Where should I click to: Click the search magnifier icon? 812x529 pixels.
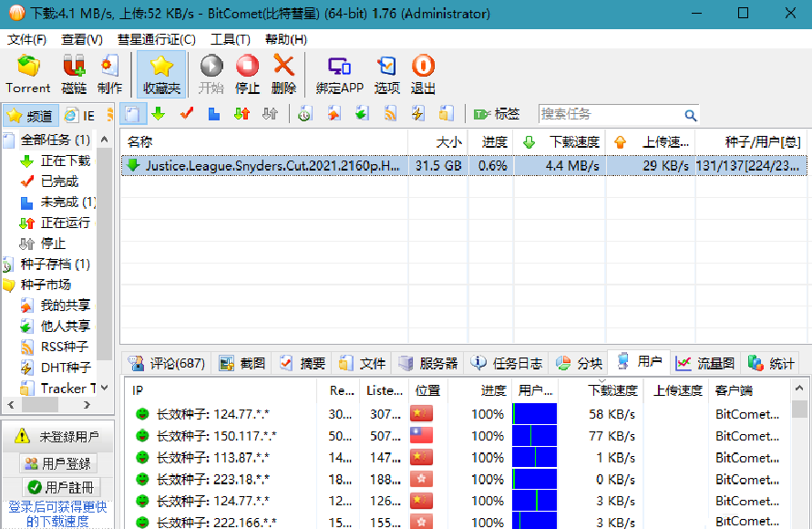690,115
